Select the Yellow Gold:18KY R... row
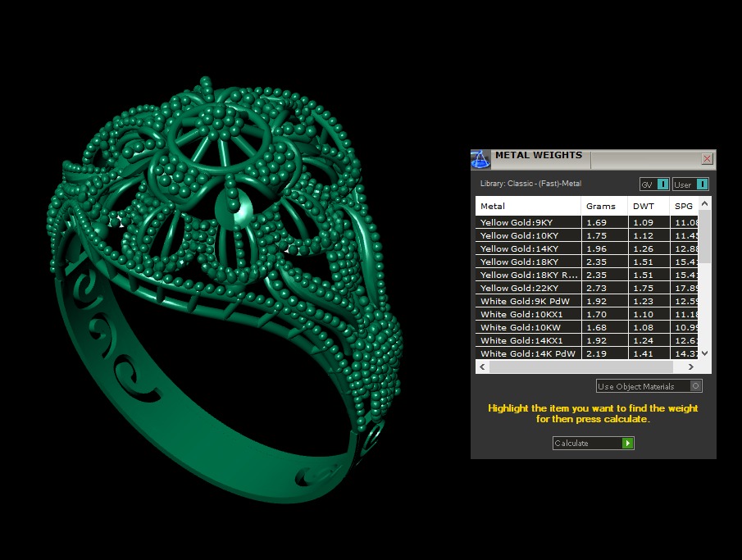Viewport: 742px width, 560px height. (x=587, y=275)
